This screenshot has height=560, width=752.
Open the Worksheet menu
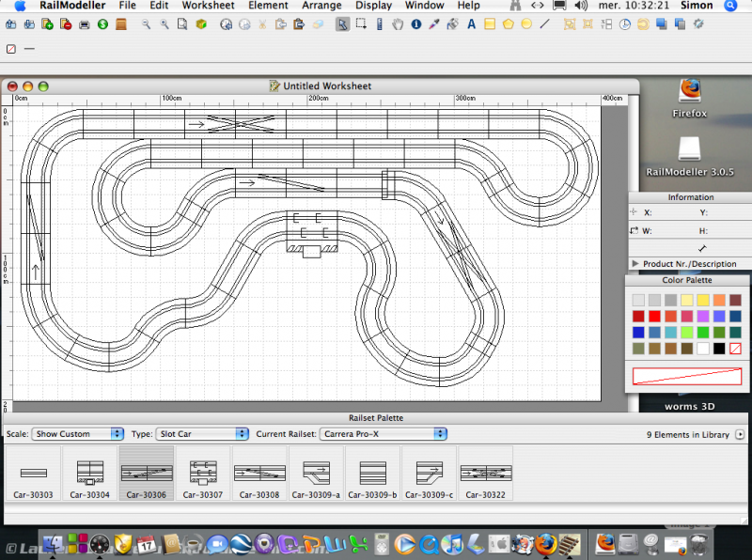click(x=208, y=6)
